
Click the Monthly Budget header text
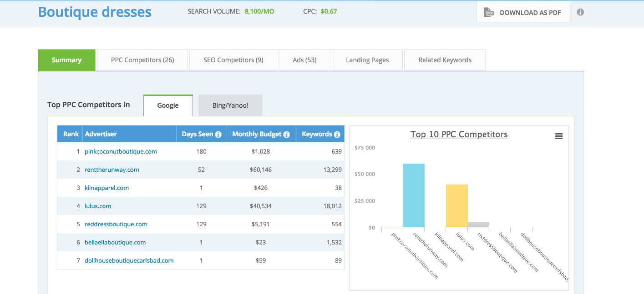point(257,134)
